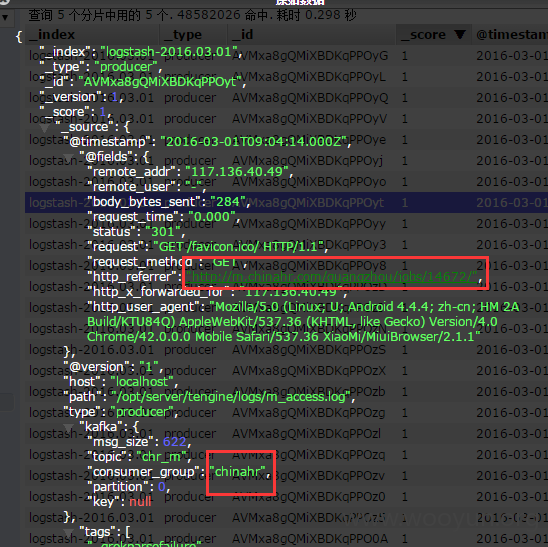Click the remote_addr value 117.136.40.49
The height and width of the screenshot is (547, 548).
(237, 172)
